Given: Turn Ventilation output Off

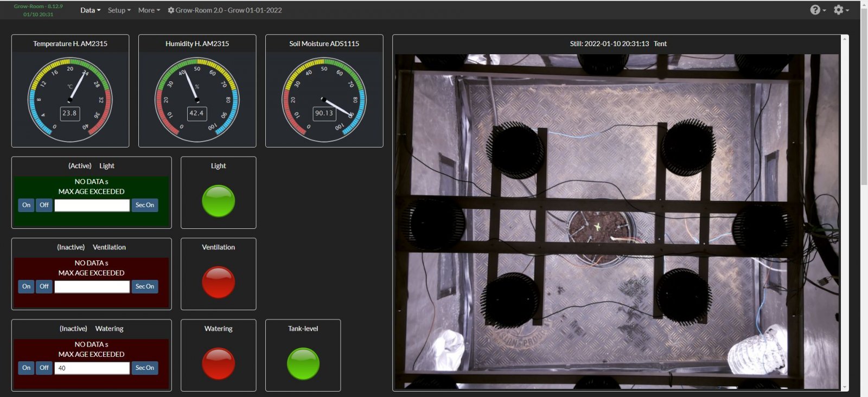Looking at the screenshot, I should point(44,286).
